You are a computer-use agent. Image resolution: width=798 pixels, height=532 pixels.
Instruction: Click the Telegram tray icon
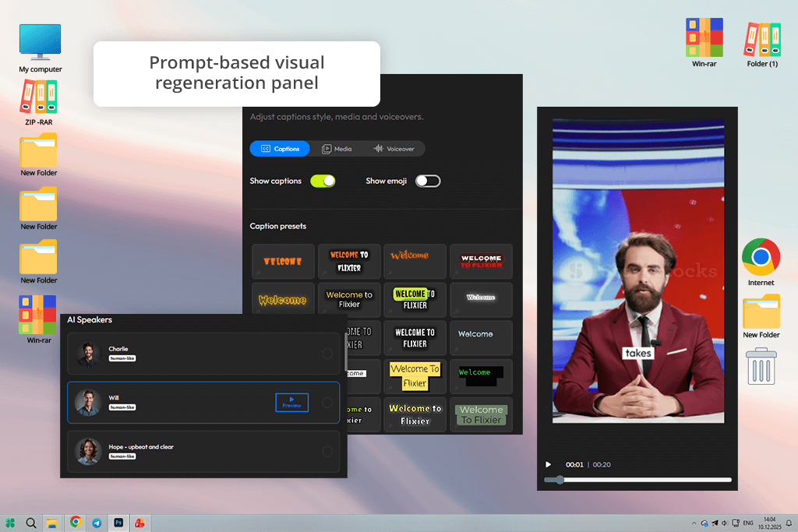pyautogui.click(x=715, y=523)
